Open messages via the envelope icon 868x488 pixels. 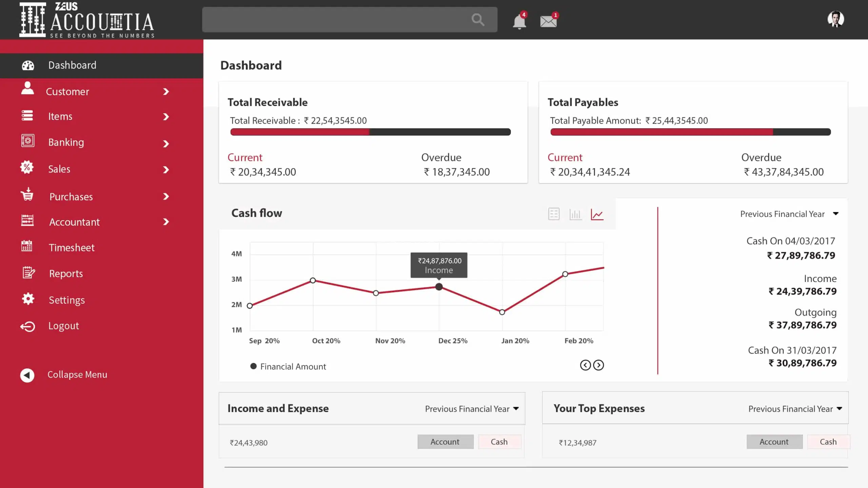pos(547,21)
